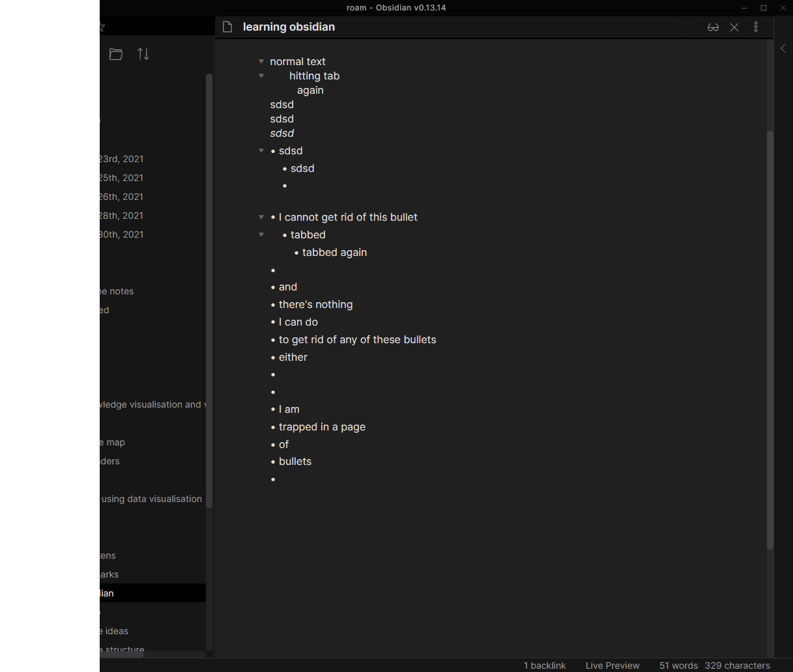Open the note options three-dot menu
The image size is (793, 672).
[756, 27]
